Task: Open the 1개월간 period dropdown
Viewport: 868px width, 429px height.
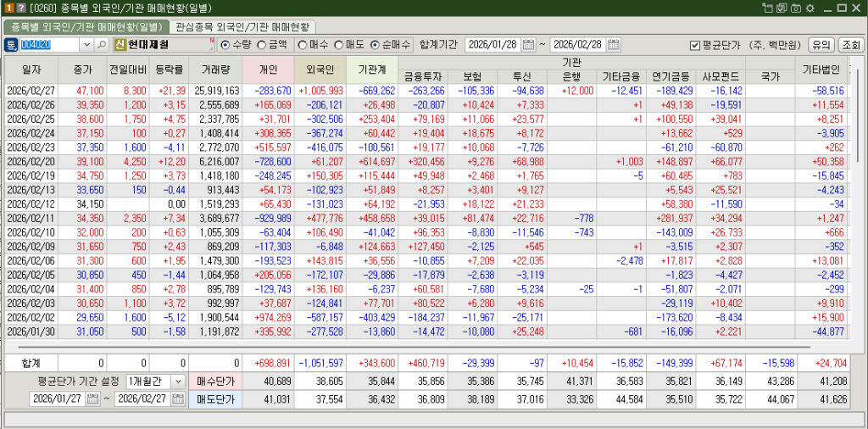Action: (x=177, y=382)
